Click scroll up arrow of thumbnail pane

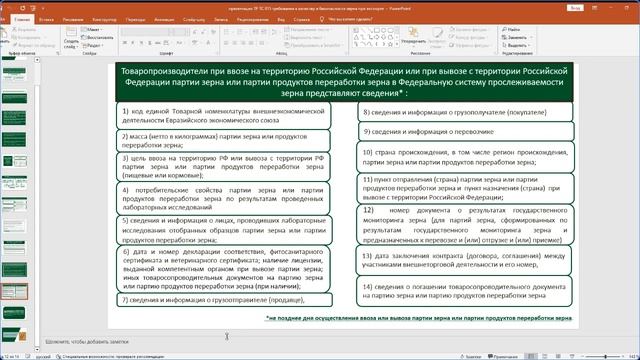point(37,60)
